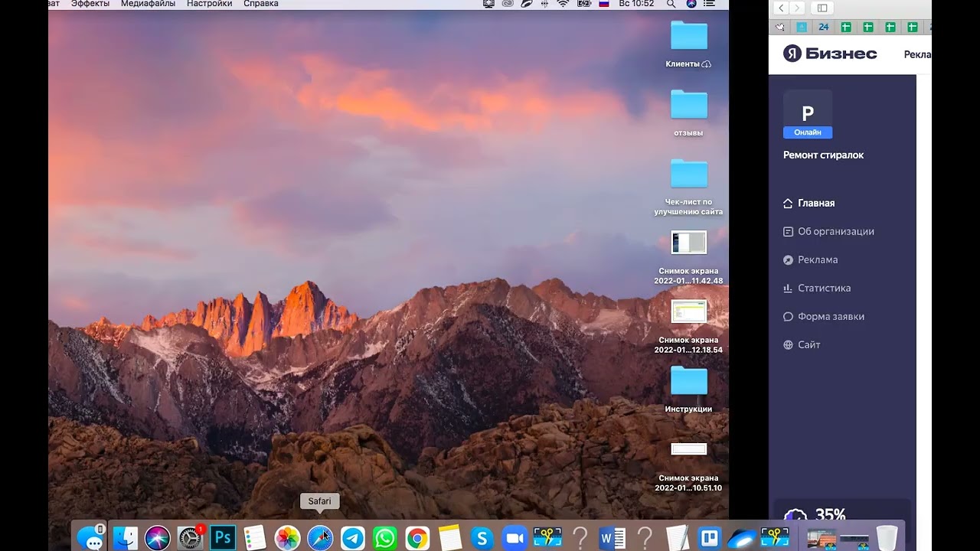This screenshot has width=980, height=551.
Task: Open the Notification Center list icon
Action: click(710, 4)
